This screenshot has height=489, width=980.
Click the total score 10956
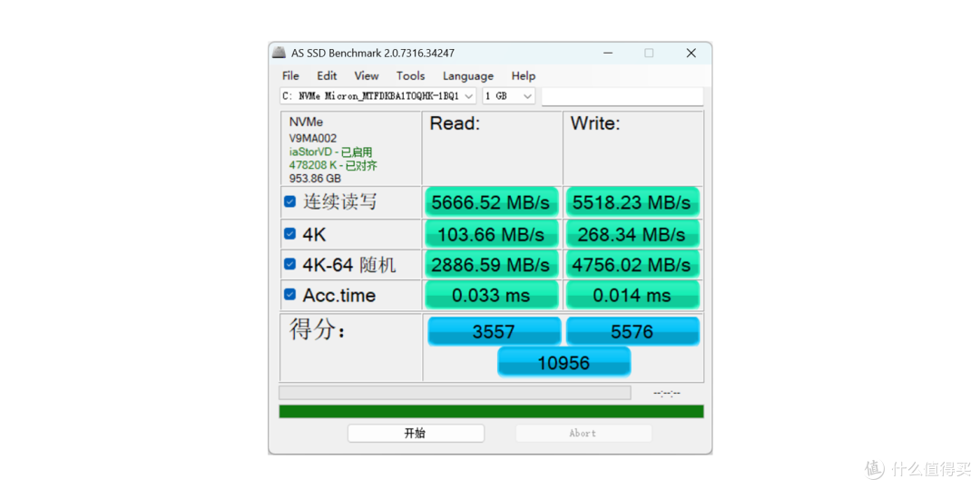click(x=563, y=362)
